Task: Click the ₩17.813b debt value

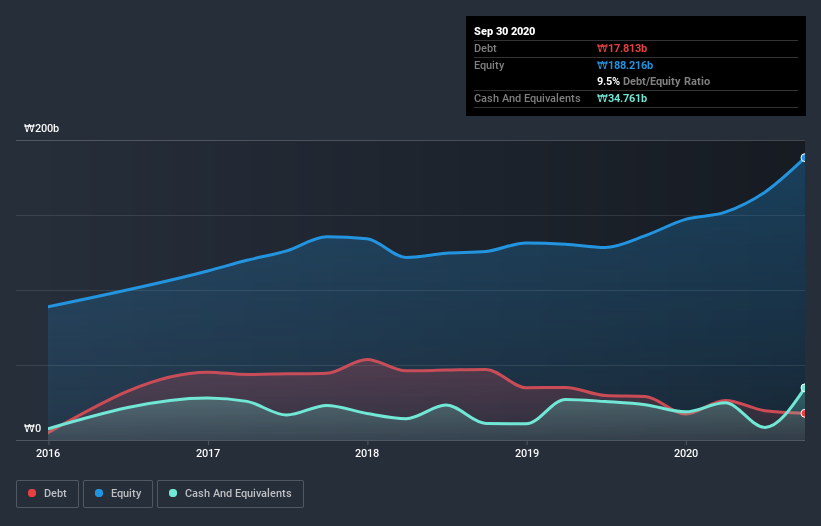Action: 622,48
